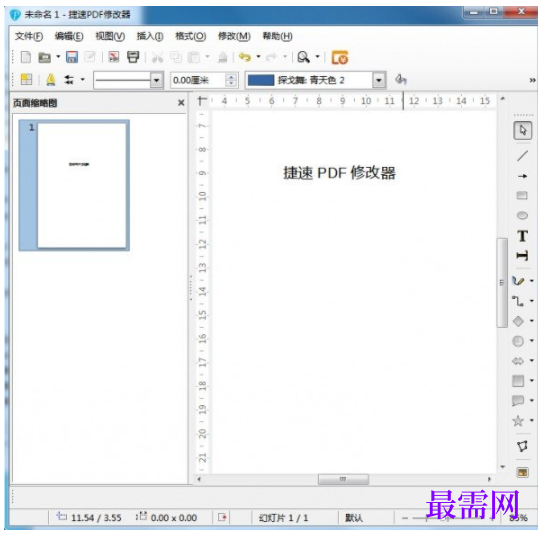538x536 pixels.
Task: Open the 视图(V) menu
Action: tap(110, 36)
